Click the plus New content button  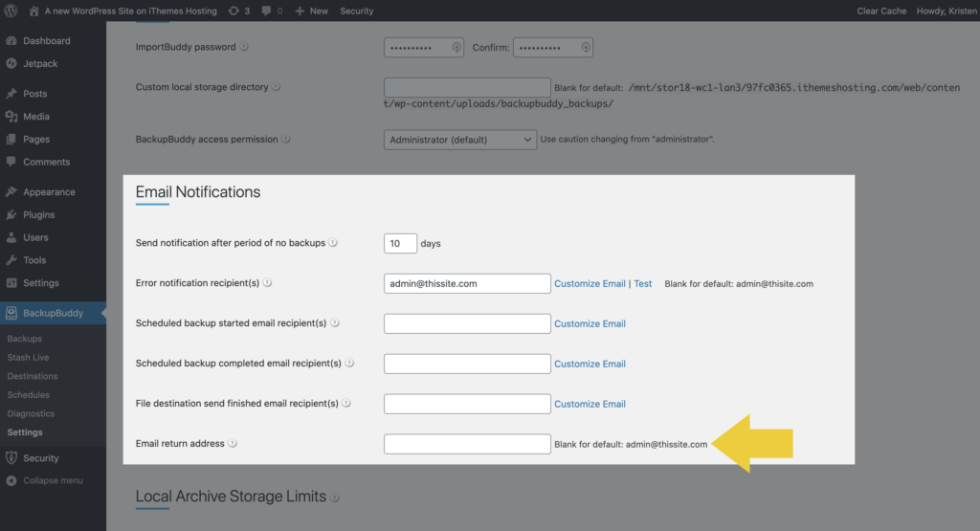(x=311, y=11)
